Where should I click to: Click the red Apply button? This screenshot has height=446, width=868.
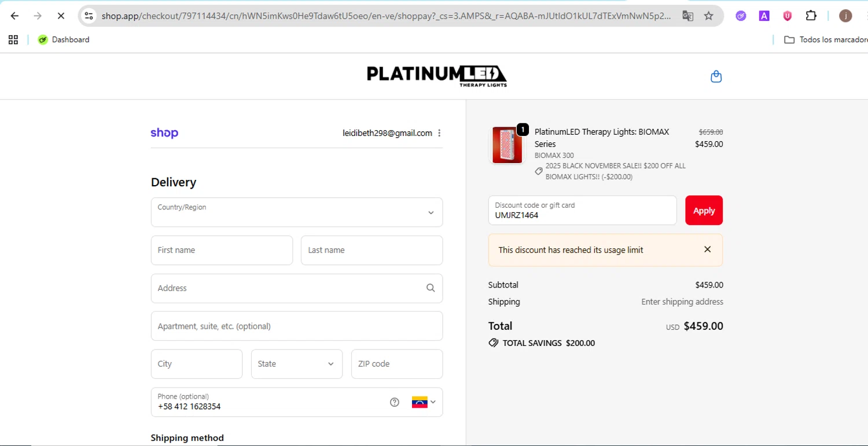pyautogui.click(x=704, y=210)
